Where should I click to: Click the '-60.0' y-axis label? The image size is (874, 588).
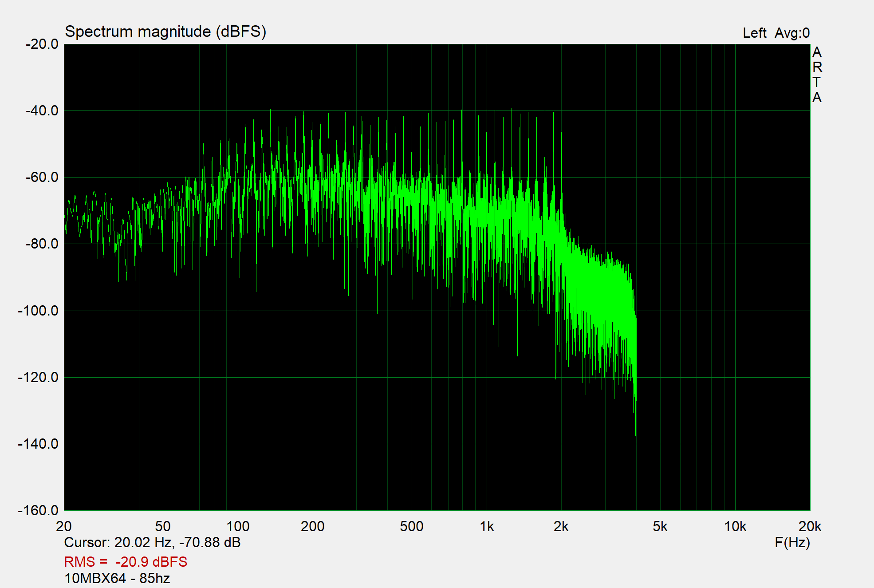(x=42, y=177)
